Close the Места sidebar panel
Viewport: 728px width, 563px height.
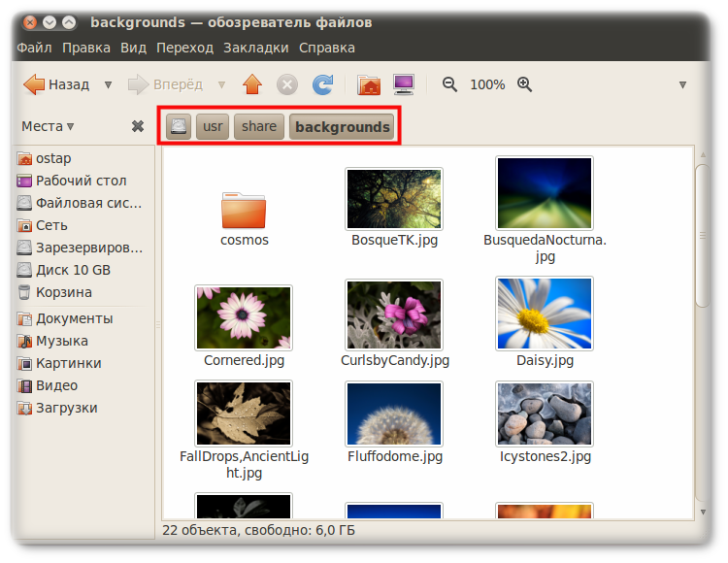pyautogui.click(x=138, y=126)
